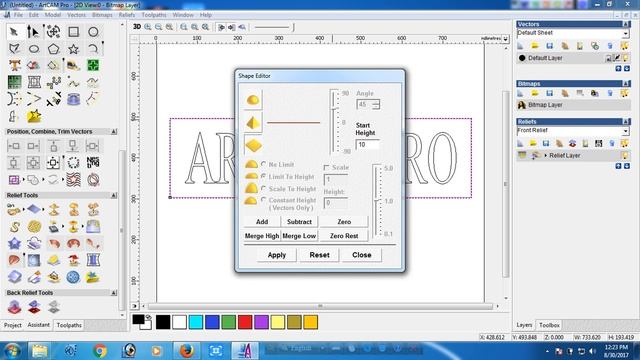Select the angular pyramid shape profile
The height and width of the screenshot is (360, 640).
click(x=253, y=122)
